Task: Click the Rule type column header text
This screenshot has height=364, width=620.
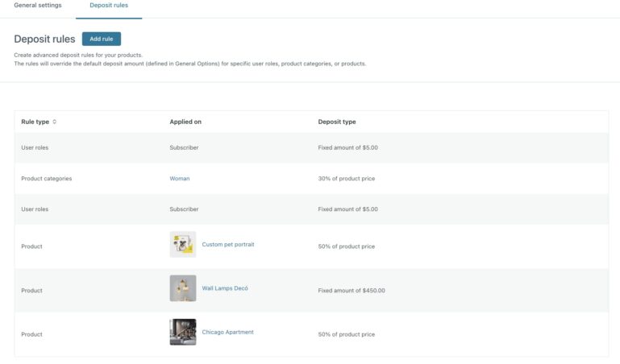Action: (x=35, y=122)
